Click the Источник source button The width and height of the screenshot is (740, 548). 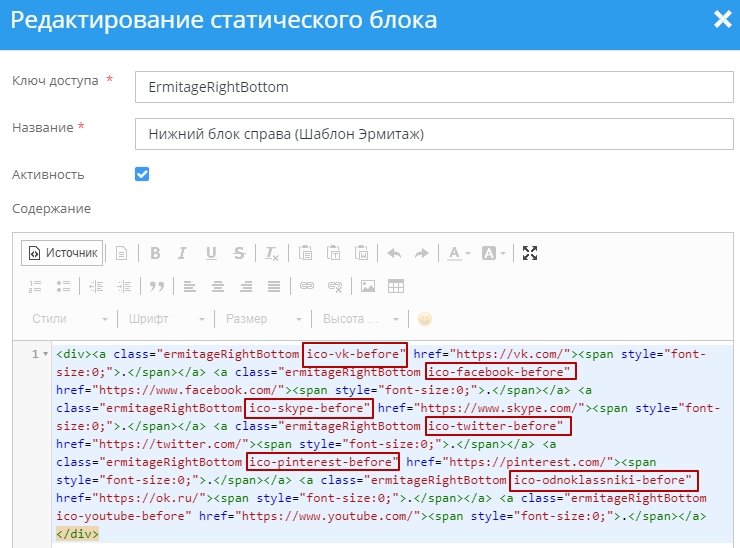(x=63, y=253)
